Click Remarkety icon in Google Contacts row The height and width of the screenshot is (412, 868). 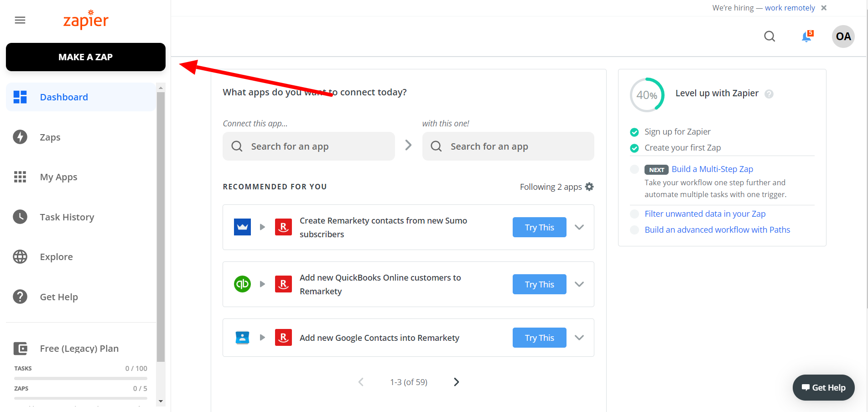coord(283,338)
